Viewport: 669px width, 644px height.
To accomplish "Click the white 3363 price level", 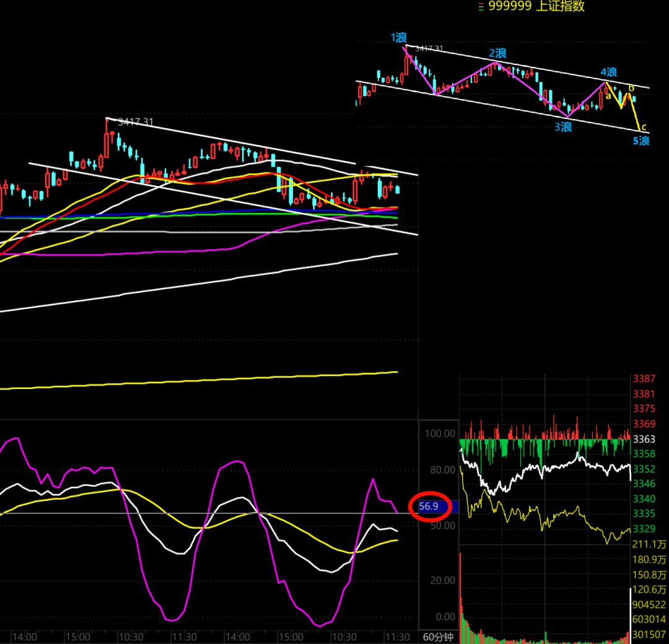I will [x=644, y=439].
